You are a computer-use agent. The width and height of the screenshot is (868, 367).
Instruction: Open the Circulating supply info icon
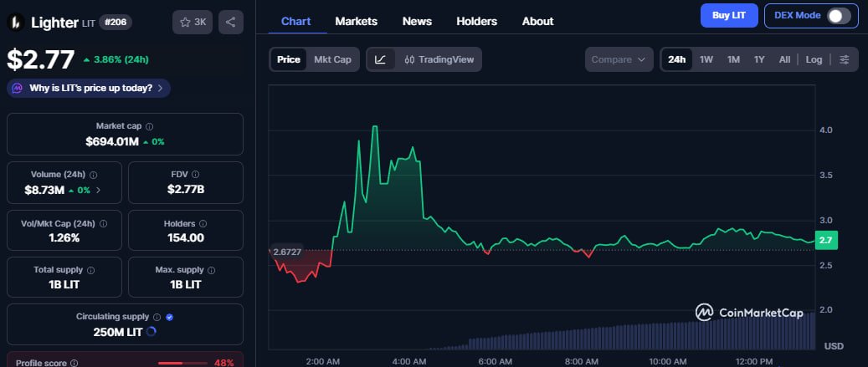pyautogui.click(x=157, y=317)
